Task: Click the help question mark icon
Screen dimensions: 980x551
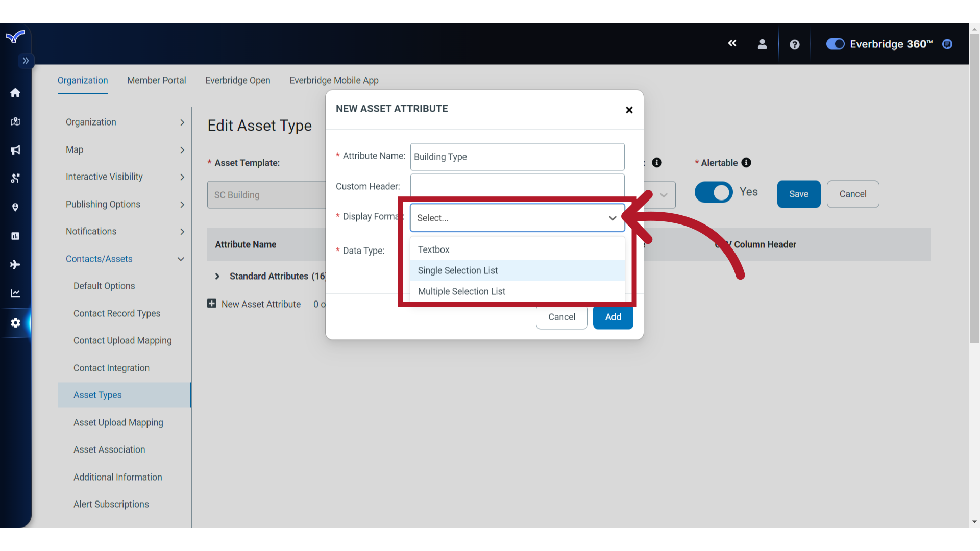Action: tap(795, 44)
